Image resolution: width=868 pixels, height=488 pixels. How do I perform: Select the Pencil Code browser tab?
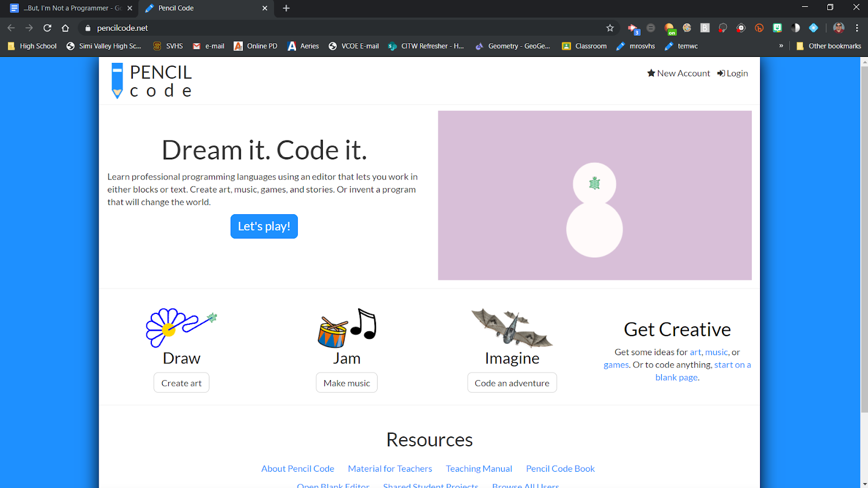pos(206,8)
